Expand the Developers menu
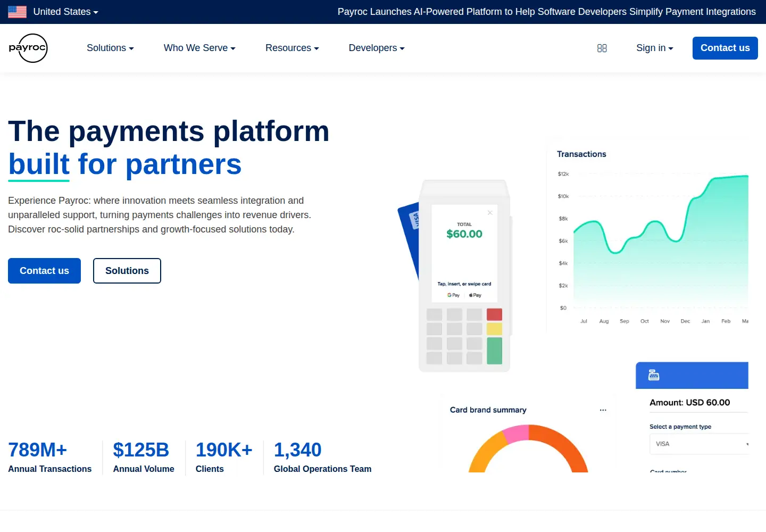 [x=377, y=48]
